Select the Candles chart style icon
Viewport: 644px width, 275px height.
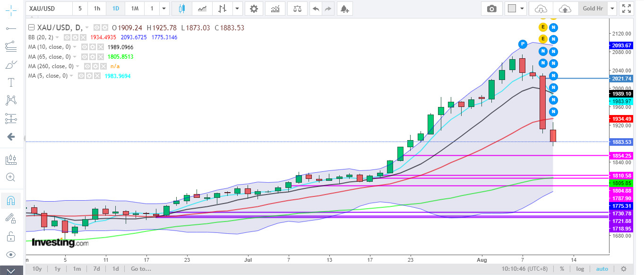tap(182, 9)
